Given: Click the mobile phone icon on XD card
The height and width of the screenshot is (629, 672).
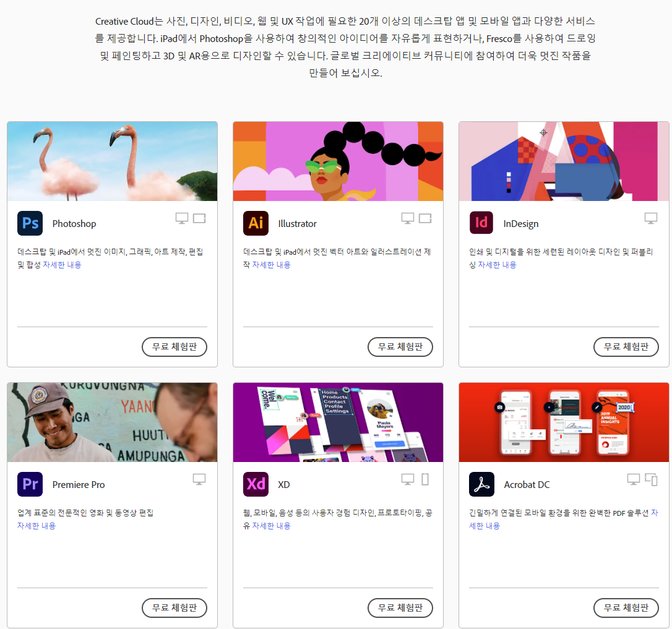Looking at the screenshot, I should (x=425, y=479).
